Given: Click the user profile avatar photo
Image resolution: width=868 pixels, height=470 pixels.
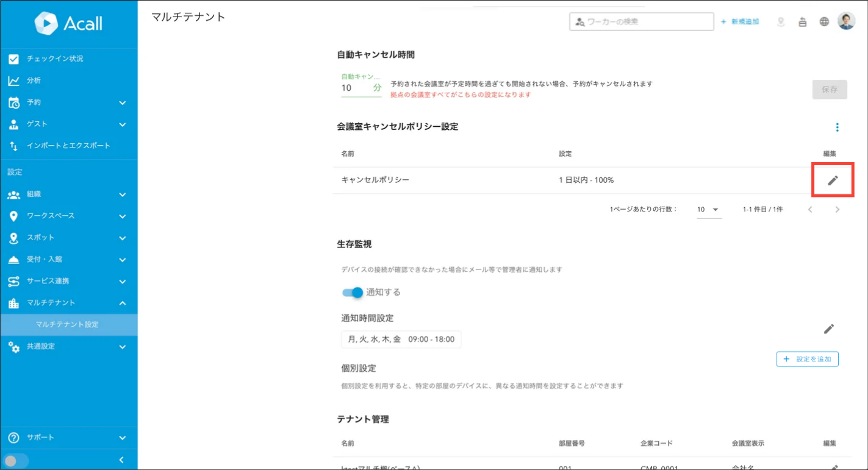Looking at the screenshot, I should tap(849, 21).
